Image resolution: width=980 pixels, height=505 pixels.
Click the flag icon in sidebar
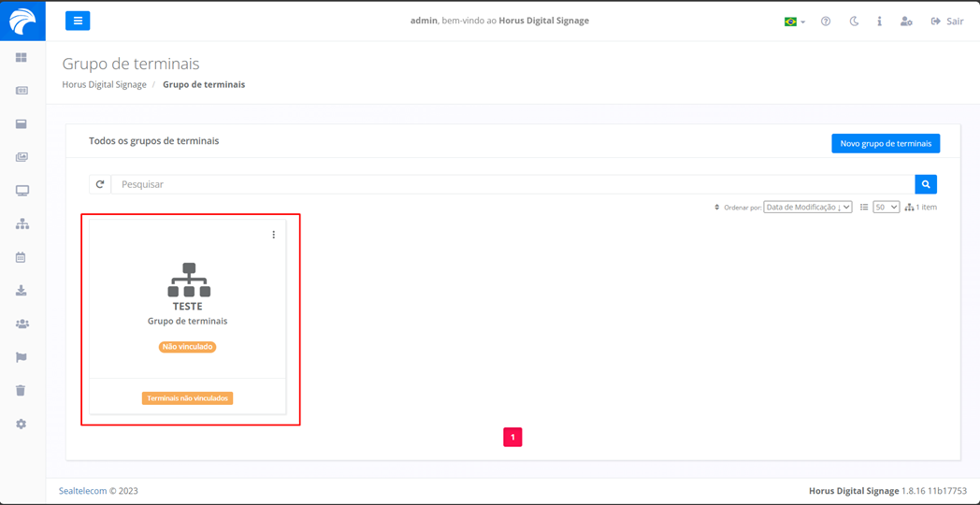[22, 357]
